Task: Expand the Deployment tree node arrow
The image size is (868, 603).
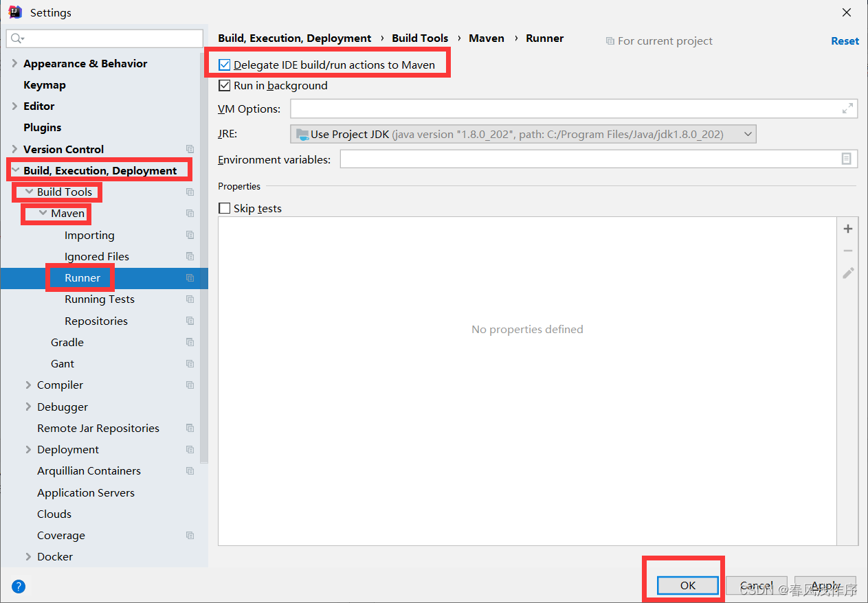Action: [x=28, y=450]
